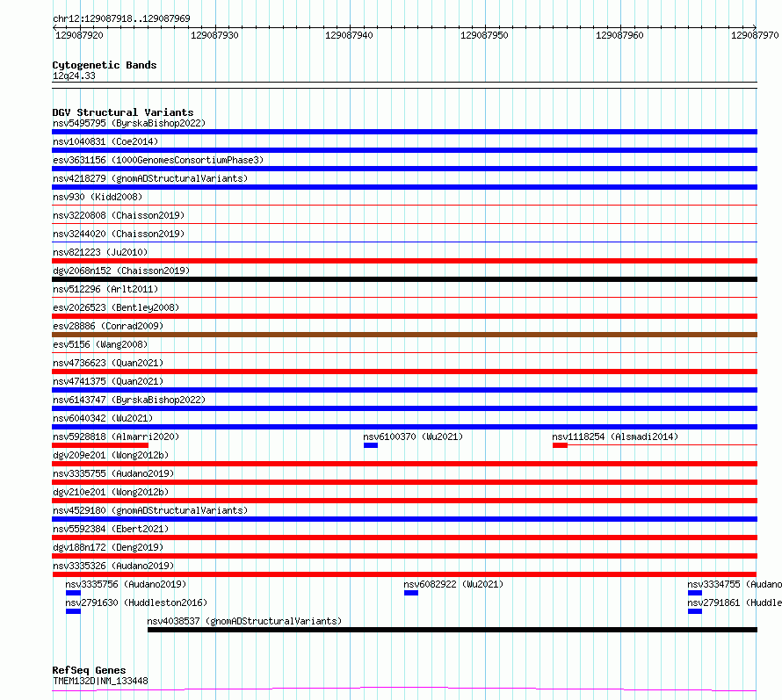Open nsv821223 (Ju2010) variant label

100,252
